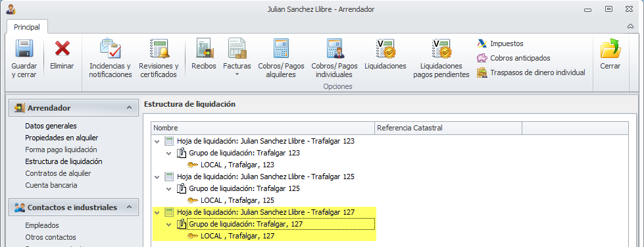This screenshot has width=644, height=247.
Task: Click the Cerrar folder icon
Action: click(610, 49)
